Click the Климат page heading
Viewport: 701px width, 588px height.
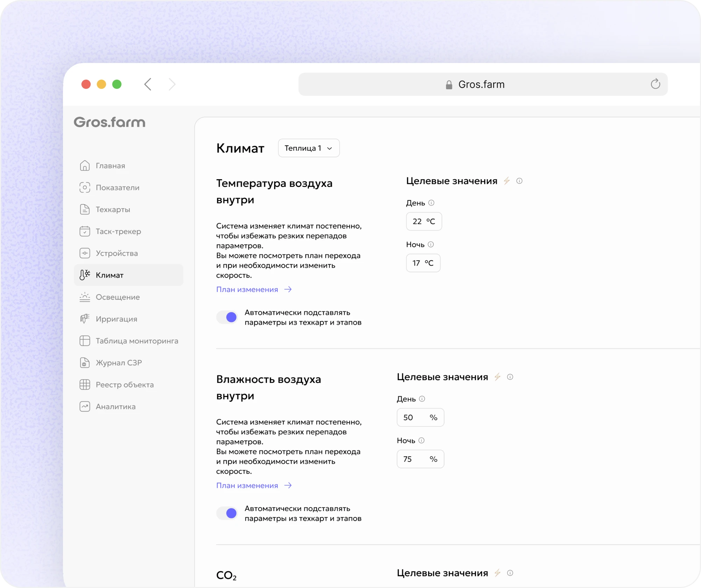tap(240, 148)
